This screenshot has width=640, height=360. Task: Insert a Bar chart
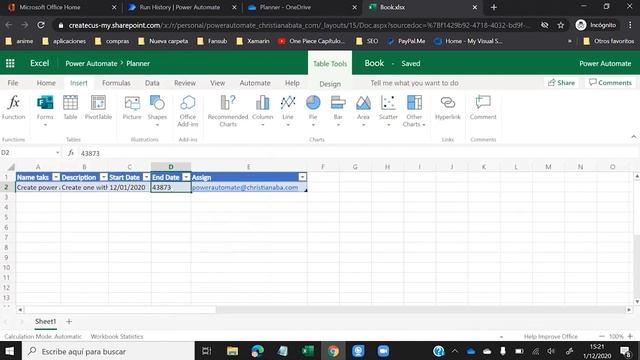tap(338, 109)
